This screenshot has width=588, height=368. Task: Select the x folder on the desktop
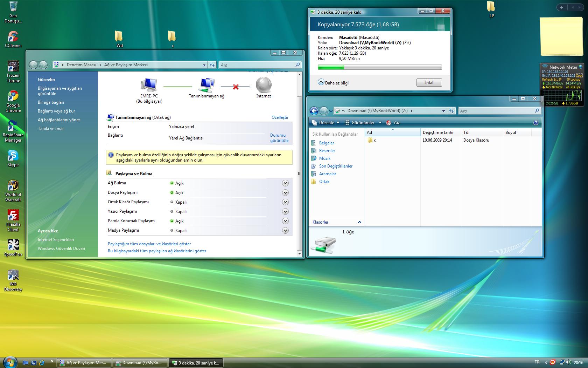click(172, 39)
